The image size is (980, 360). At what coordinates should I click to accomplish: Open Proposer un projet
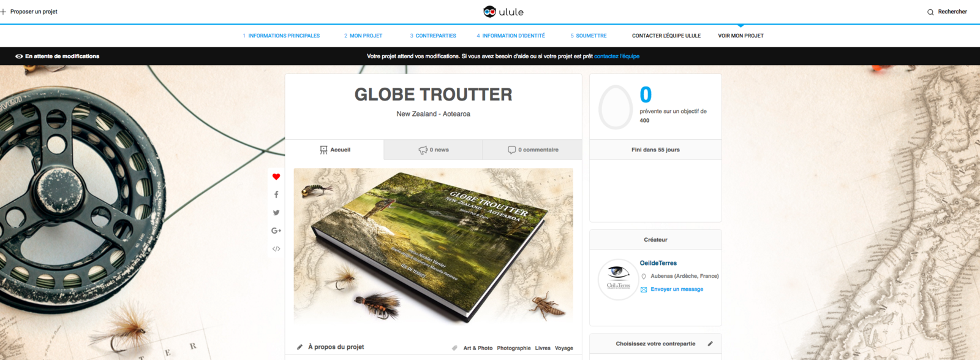pos(29,12)
